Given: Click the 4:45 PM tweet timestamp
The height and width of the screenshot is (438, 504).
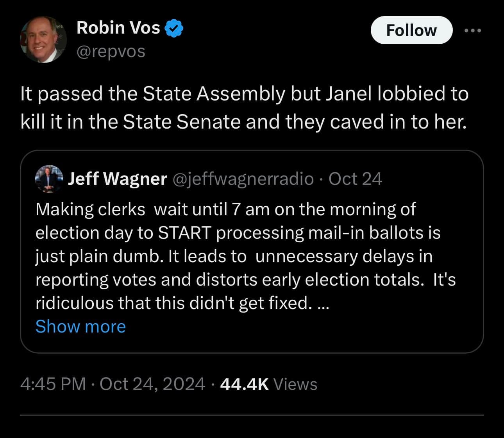Looking at the screenshot, I should [54, 384].
